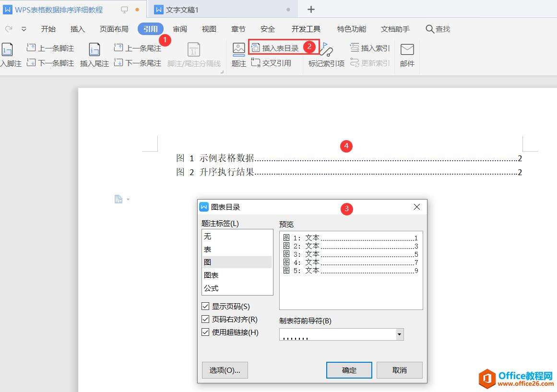This screenshot has width=557, height=392.
Task: Expand the quick access toolbar dropdown arrow
Action: [x=24, y=29]
